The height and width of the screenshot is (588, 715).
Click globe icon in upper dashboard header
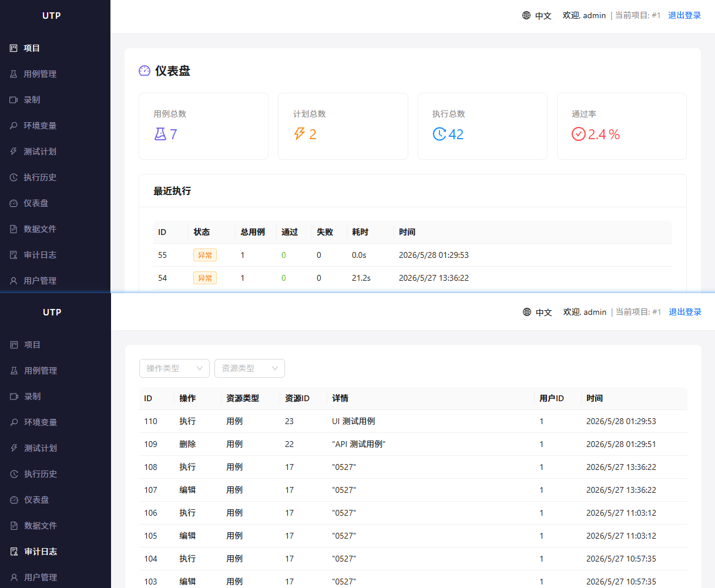click(x=526, y=15)
